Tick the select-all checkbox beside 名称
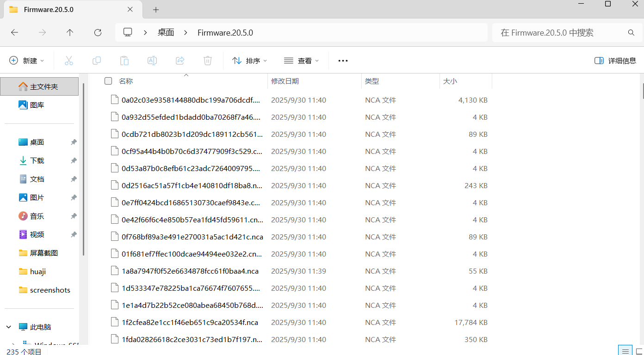The width and height of the screenshot is (644, 355). click(108, 81)
